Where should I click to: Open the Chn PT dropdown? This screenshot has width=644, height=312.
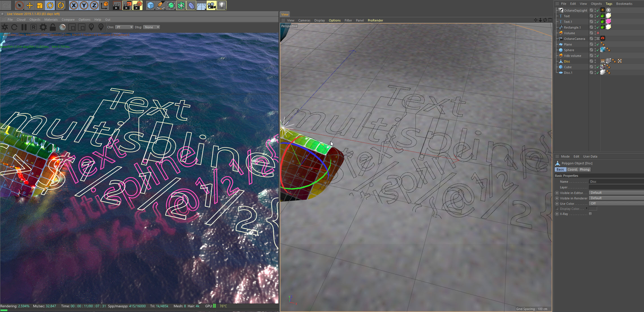coord(124,27)
